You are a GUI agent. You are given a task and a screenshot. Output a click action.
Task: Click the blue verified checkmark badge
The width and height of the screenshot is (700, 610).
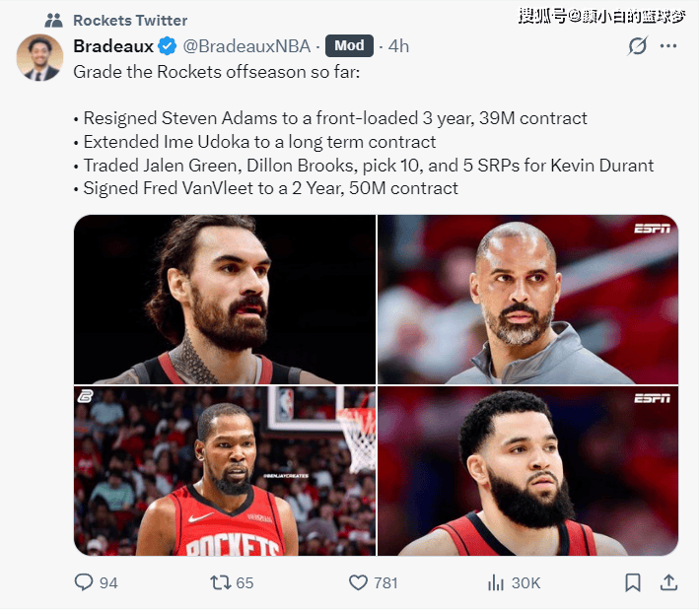(x=168, y=46)
